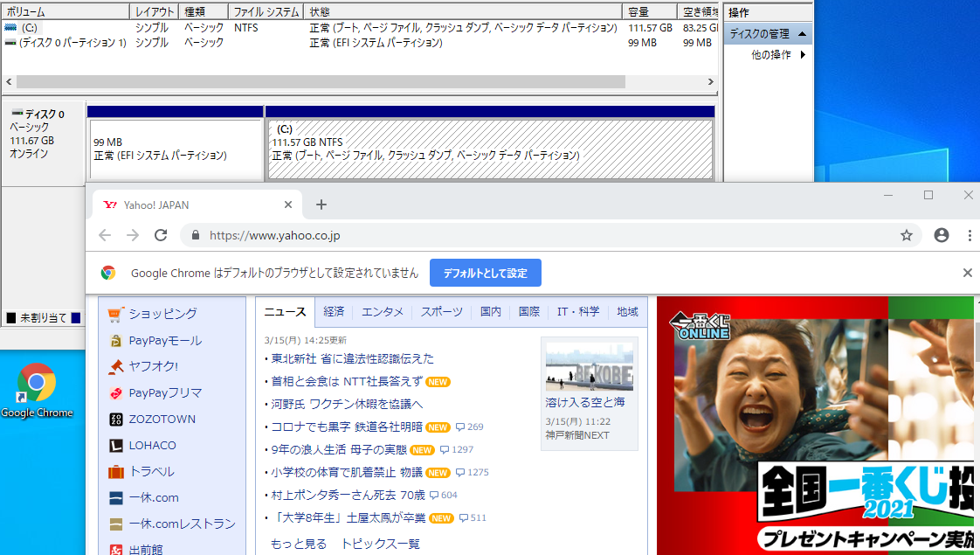
Task: Click the PayPayモール icon
Action: (x=115, y=341)
